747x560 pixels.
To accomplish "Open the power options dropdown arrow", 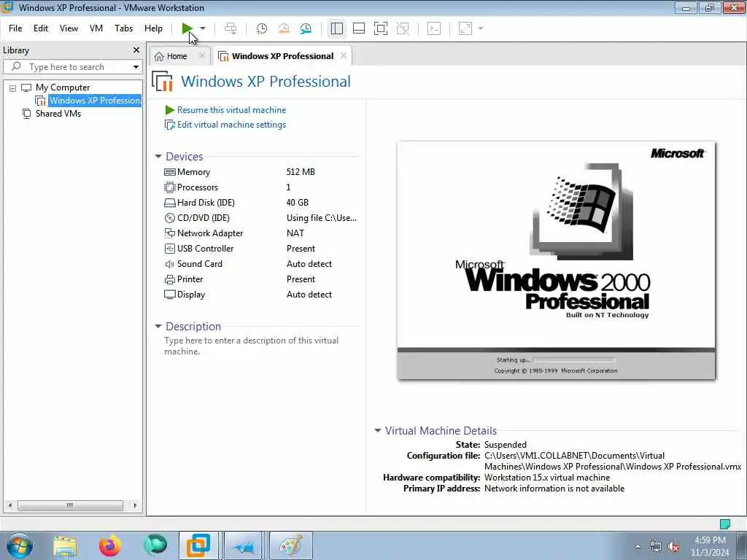I will [x=203, y=28].
